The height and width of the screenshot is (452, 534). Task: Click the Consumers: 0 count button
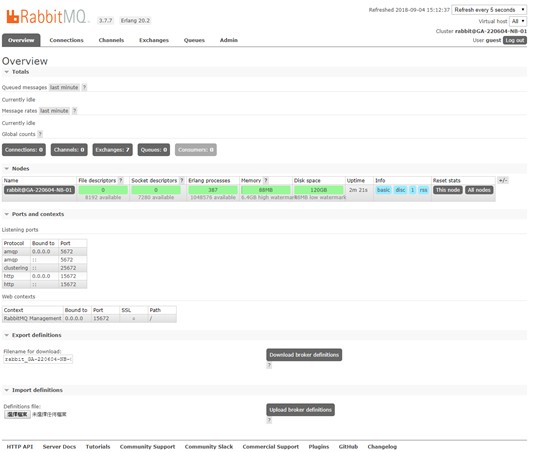click(196, 150)
